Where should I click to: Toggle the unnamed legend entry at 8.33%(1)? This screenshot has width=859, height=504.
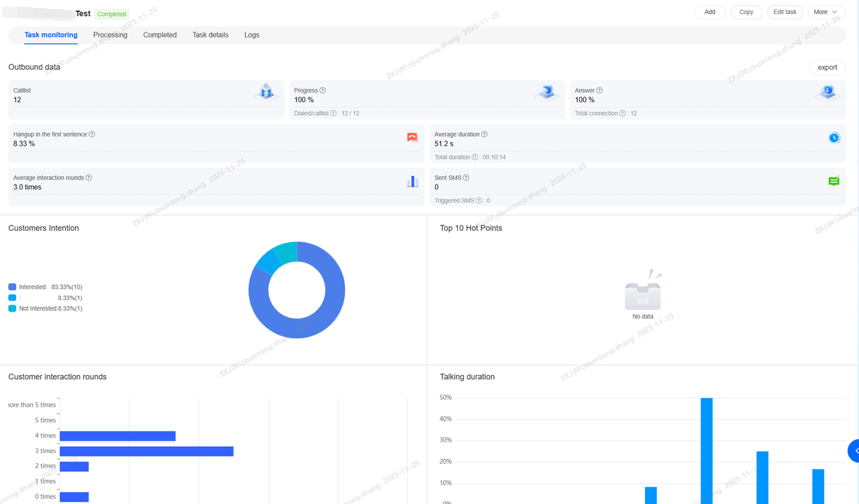[x=13, y=298]
